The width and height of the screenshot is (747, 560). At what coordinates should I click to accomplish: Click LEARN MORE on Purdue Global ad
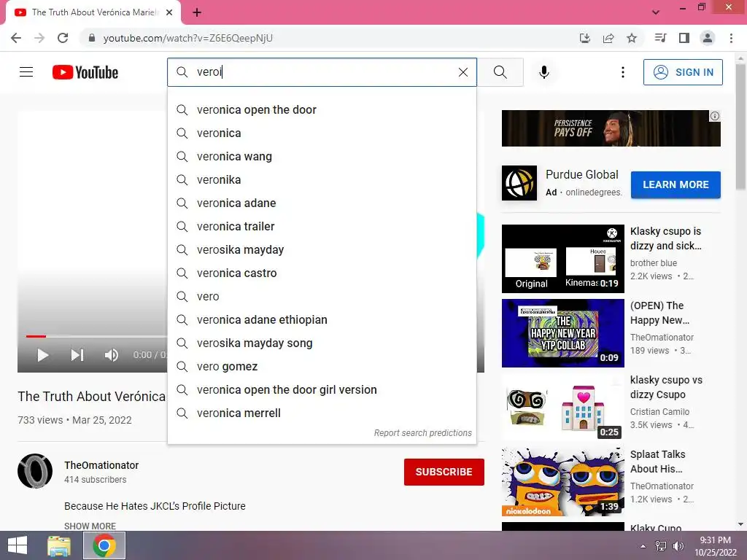tap(676, 184)
